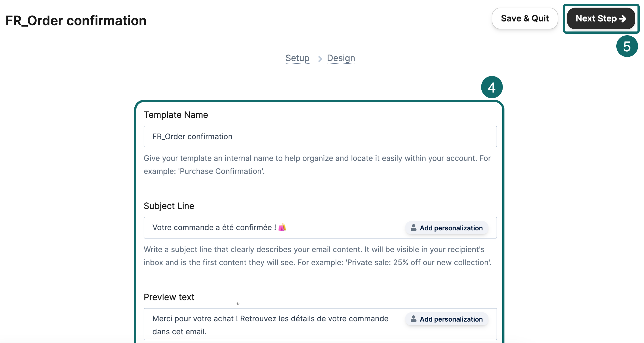Image resolution: width=644 pixels, height=343 pixels.
Task: Click the numbered badge 5 marker
Action: [627, 46]
